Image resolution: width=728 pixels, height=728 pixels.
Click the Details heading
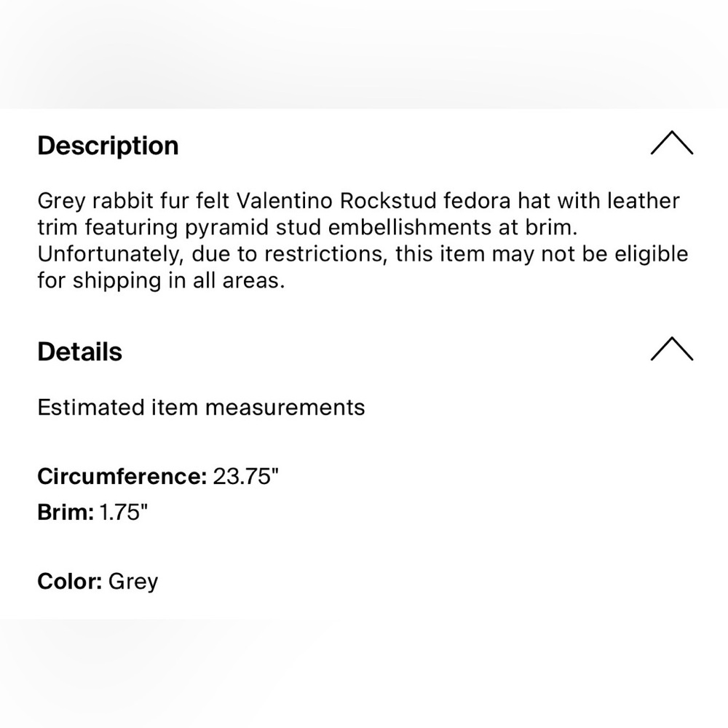[80, 352]
